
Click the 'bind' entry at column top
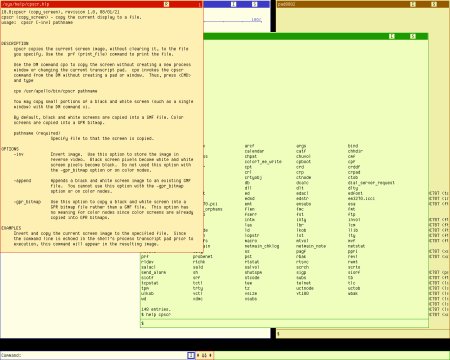pos(353,146)
